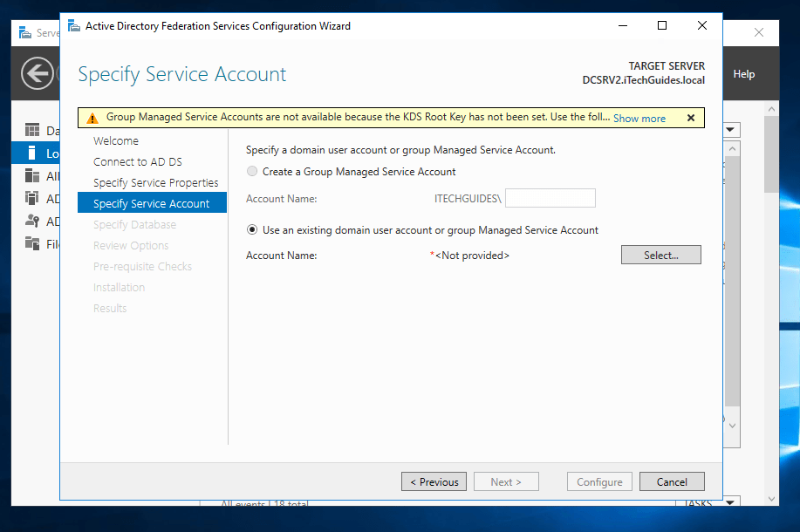The width and height of the screenshot is (800, 532).
Task: Show more of the KDS Root Key warning
Action: click(639, 117)
